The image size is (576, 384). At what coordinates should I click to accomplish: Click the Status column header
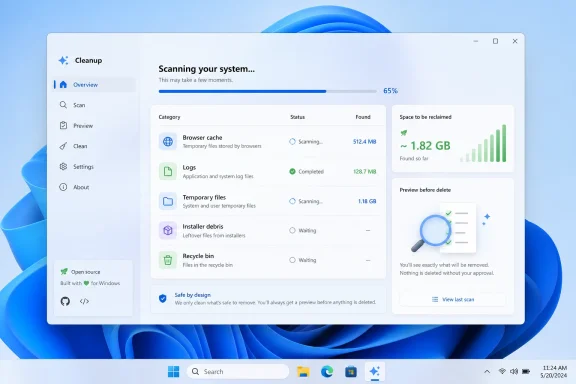298,117
